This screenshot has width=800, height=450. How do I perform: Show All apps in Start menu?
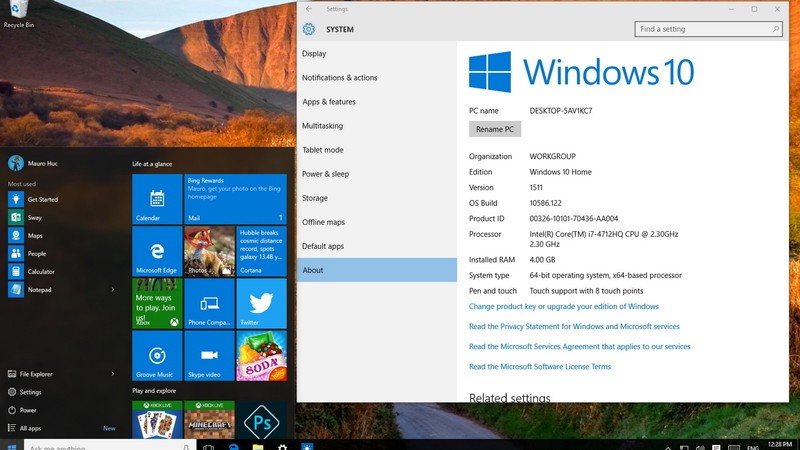(24, 429)
